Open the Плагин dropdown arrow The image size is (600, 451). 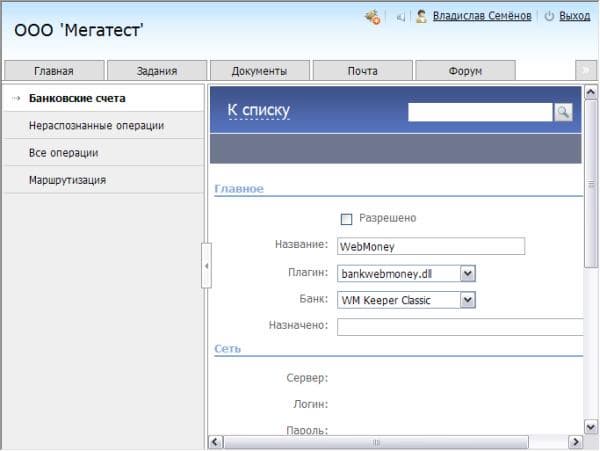click(x=468, y=274)
